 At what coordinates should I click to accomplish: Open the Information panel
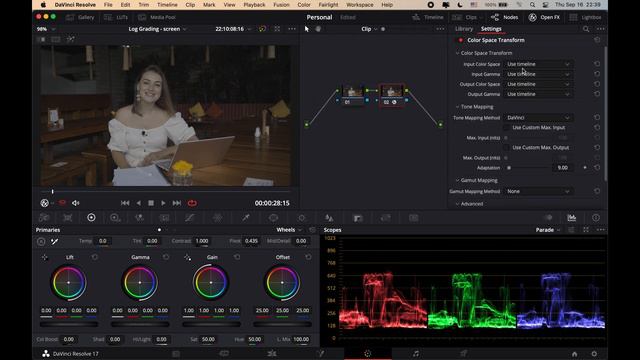click(x=596, y=218)
